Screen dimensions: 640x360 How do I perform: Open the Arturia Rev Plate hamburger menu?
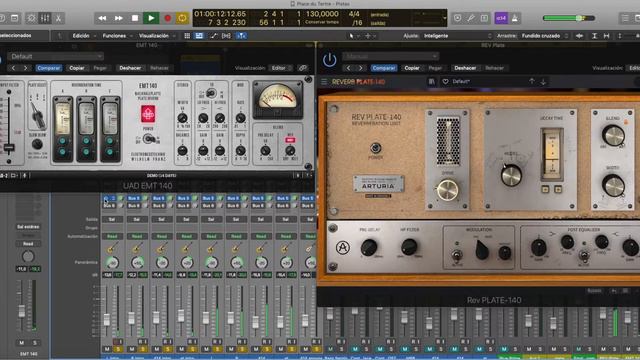(x=324, y=82)
